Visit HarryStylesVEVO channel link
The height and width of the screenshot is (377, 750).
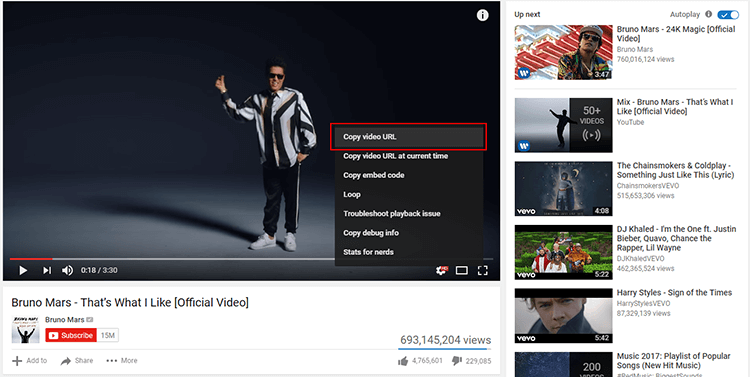point(643,303)
